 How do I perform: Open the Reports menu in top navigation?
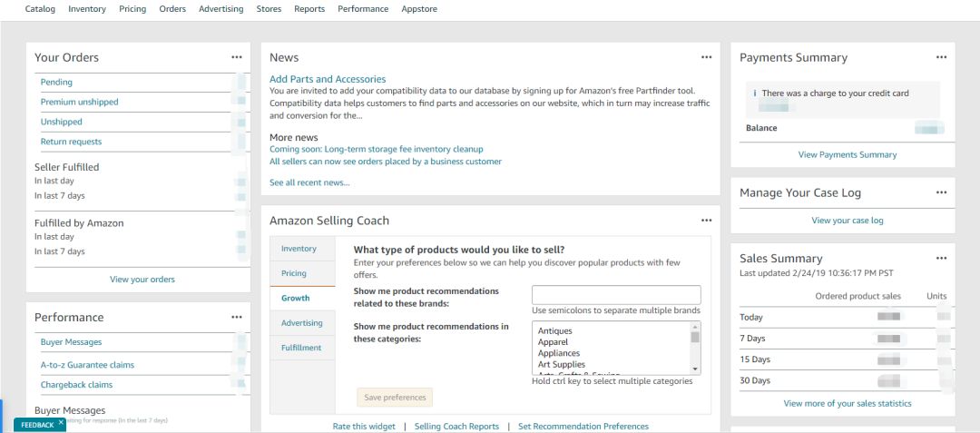click(x=309, y=9)
